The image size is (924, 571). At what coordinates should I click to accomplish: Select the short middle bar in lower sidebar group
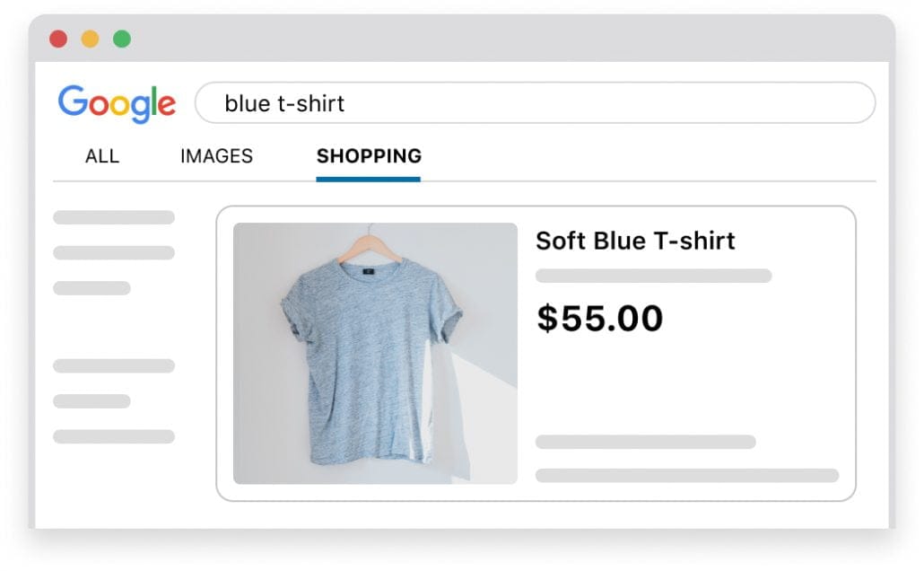pyautogui.click(x=92, y=401)
